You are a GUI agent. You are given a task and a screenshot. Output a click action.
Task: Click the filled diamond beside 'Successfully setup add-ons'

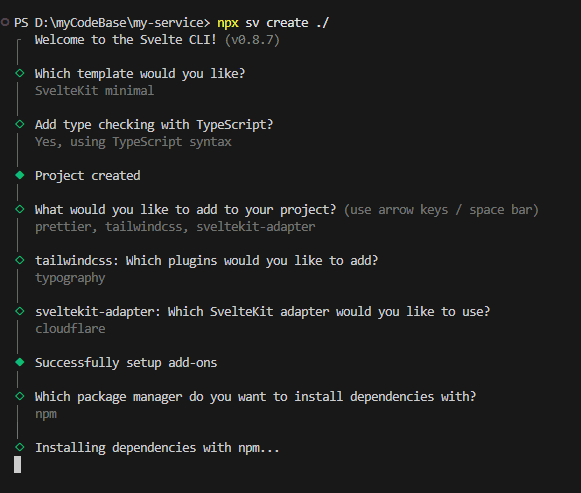click(20, 362)
